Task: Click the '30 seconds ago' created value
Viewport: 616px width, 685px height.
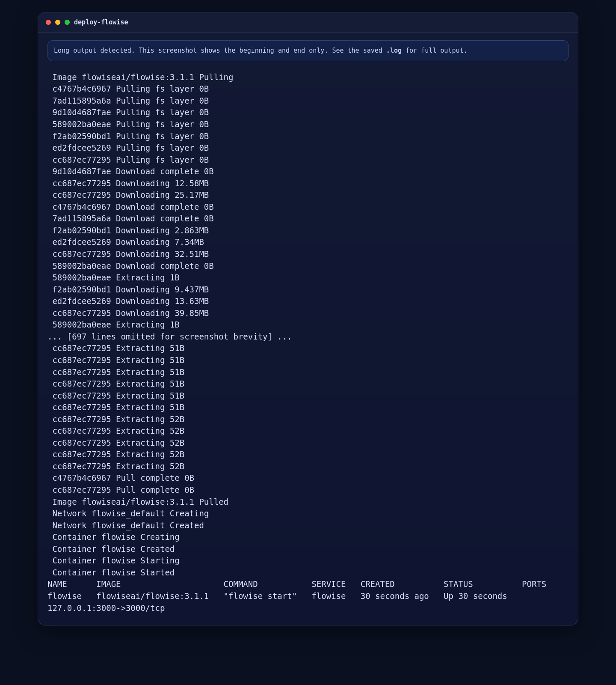Action: [x=395, y=596]
